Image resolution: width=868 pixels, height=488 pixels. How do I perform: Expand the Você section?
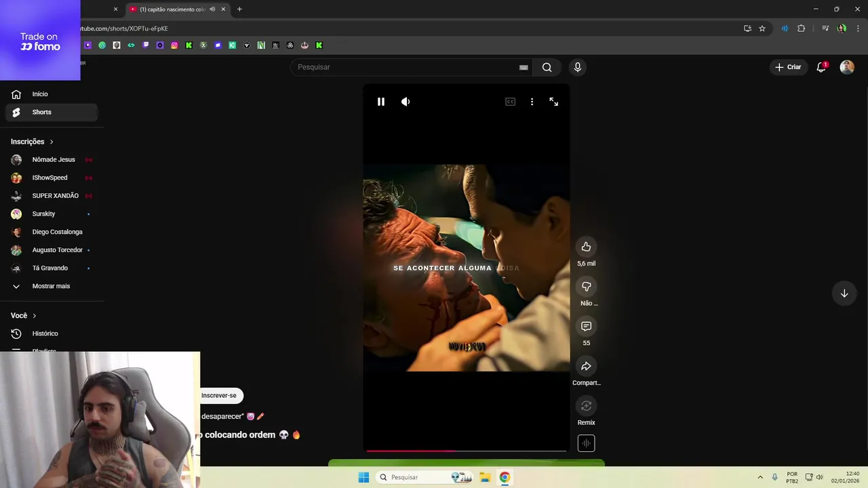pyautogui.click(x=24, y=316)
